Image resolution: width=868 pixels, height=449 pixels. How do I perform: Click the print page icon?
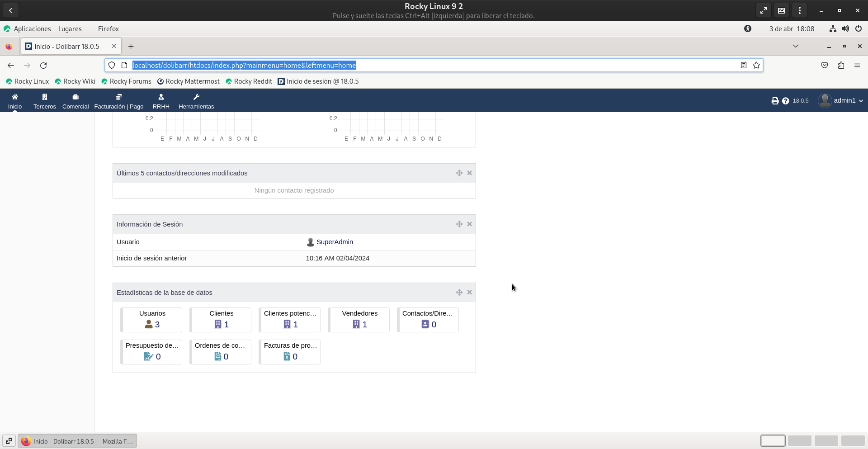coord(775,101)
